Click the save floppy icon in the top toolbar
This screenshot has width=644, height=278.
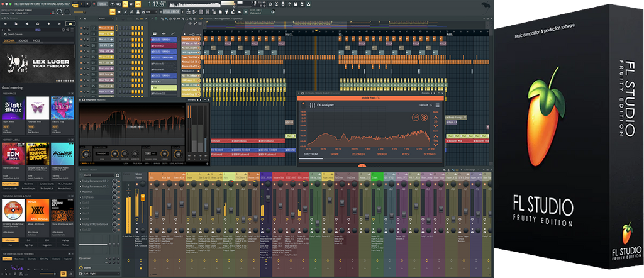296,4
